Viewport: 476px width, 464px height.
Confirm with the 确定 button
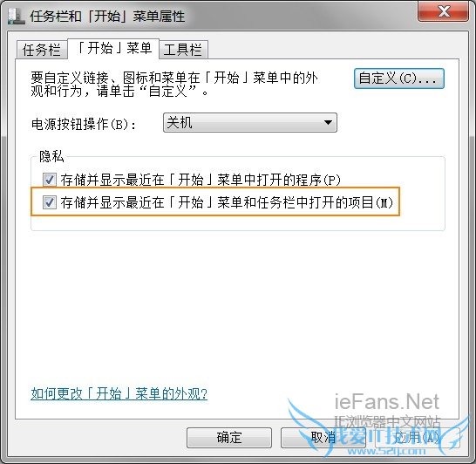229,438
